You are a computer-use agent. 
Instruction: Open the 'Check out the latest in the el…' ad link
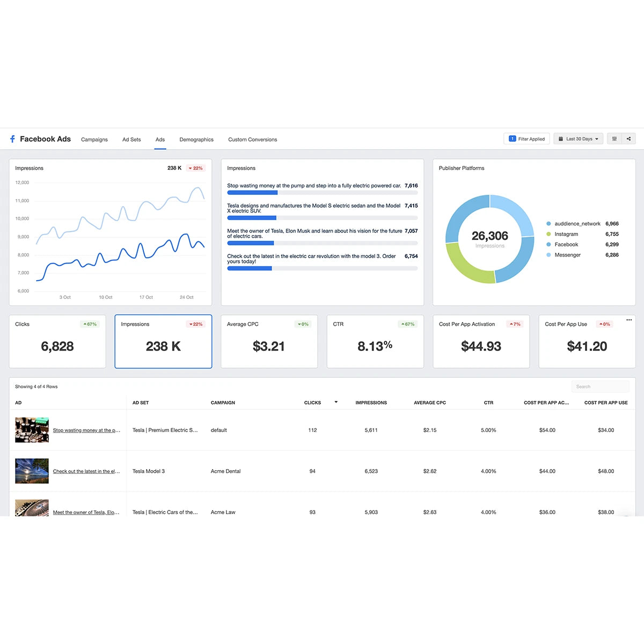point(86,472)
